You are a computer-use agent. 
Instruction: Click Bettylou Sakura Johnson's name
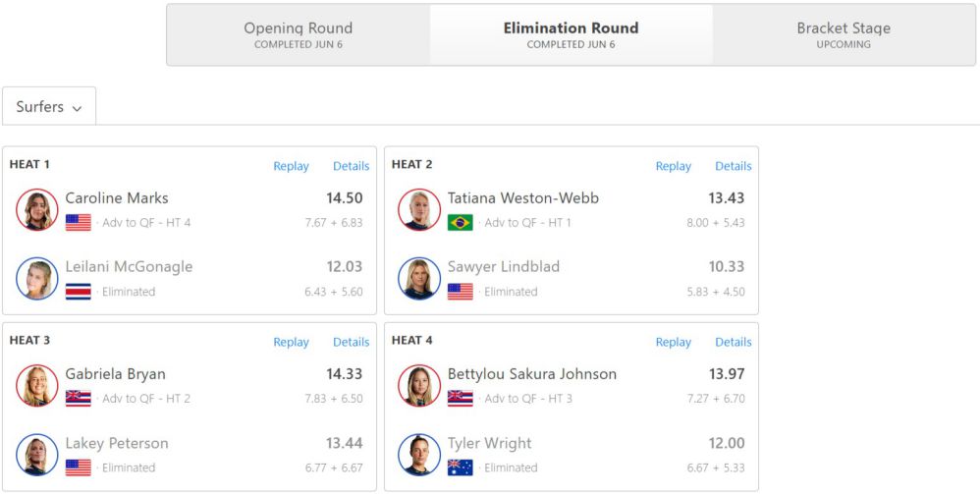click(532, 374)
